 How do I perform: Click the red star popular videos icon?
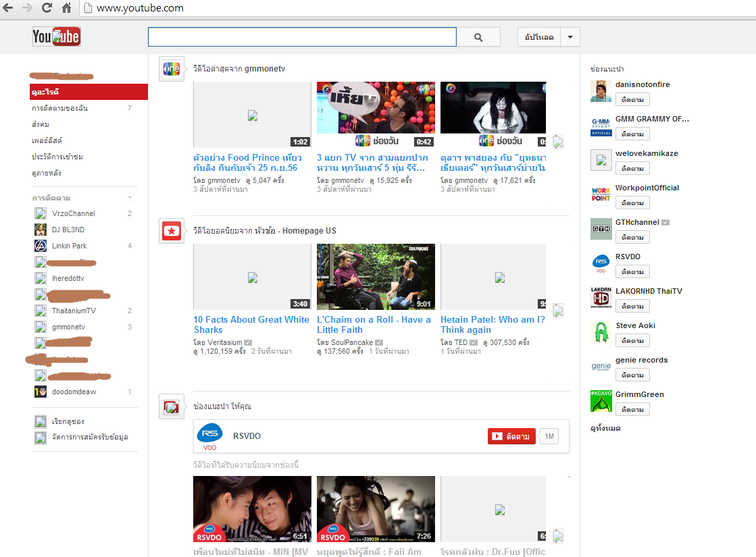tap(172, 232)
